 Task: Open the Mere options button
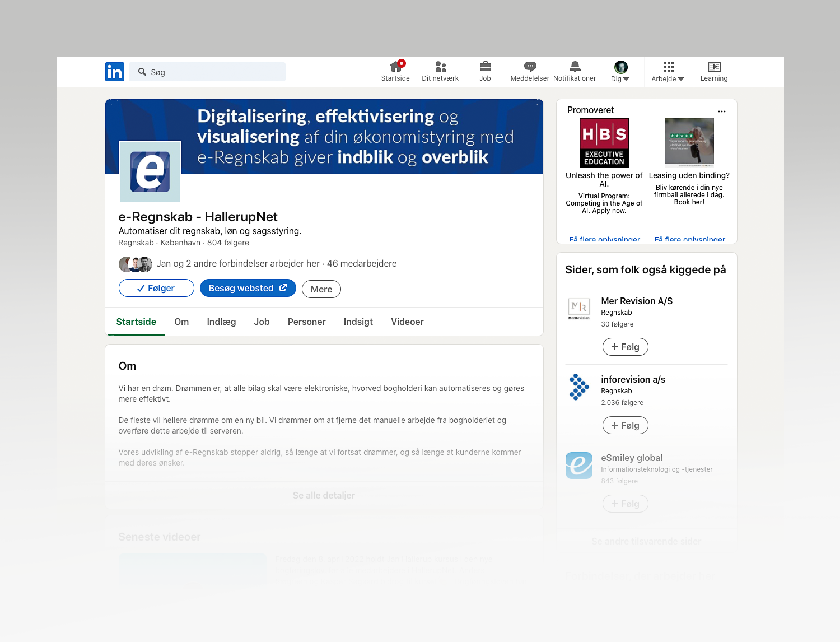point(321,289)
